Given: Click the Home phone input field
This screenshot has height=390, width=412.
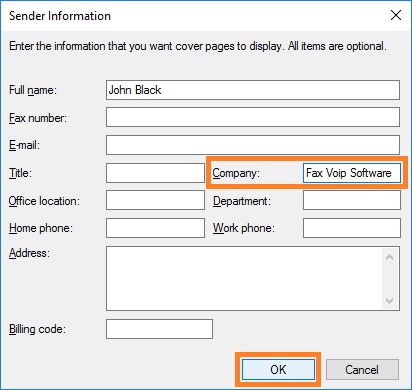Looking at the screenshot, I should (155, 228).
